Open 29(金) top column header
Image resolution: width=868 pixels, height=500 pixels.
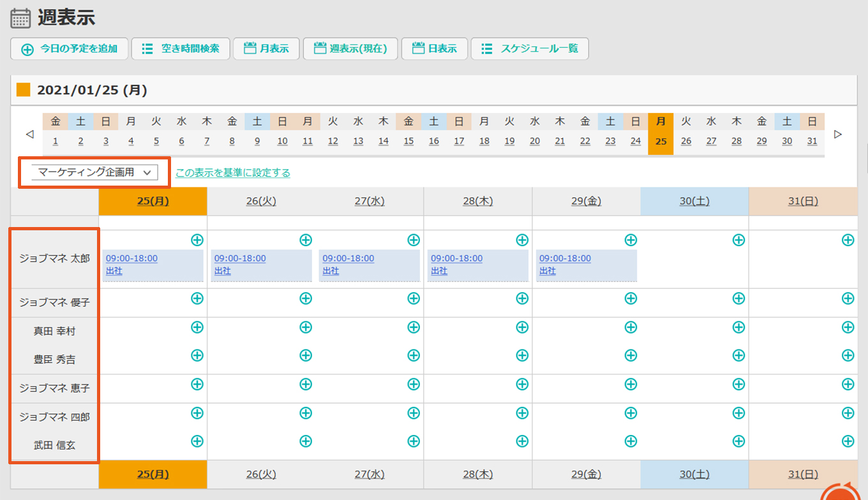click(x=586, y=202)
